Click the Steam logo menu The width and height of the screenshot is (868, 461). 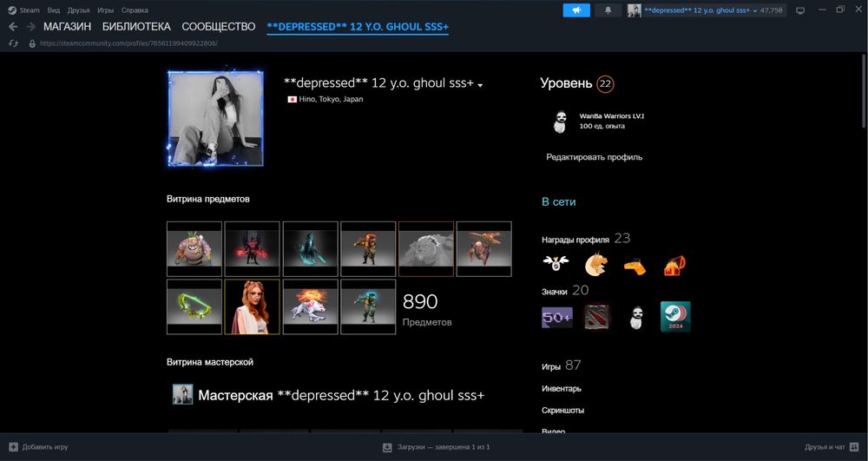click(12, 10)
